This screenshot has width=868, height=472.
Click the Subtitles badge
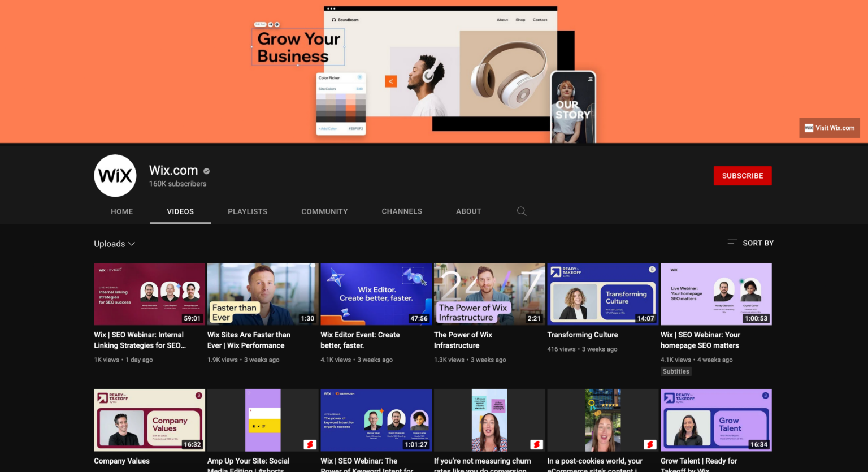(x=676, y=371)
